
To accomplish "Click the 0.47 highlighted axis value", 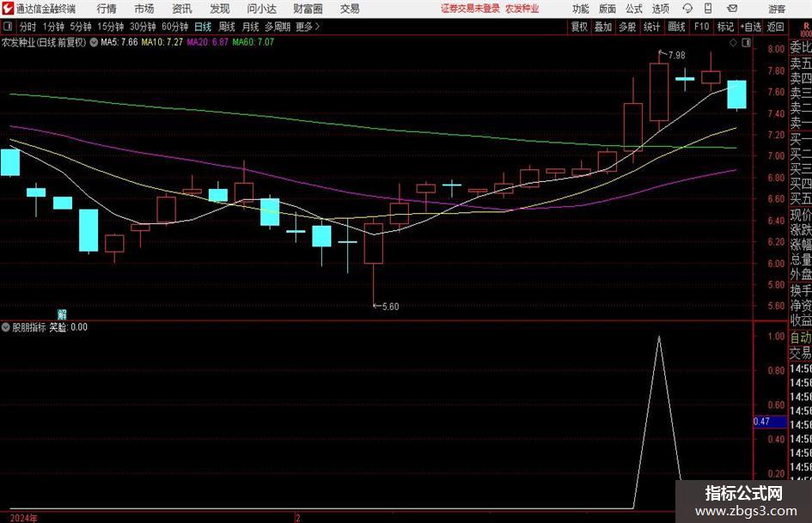I will click(770, 422).
